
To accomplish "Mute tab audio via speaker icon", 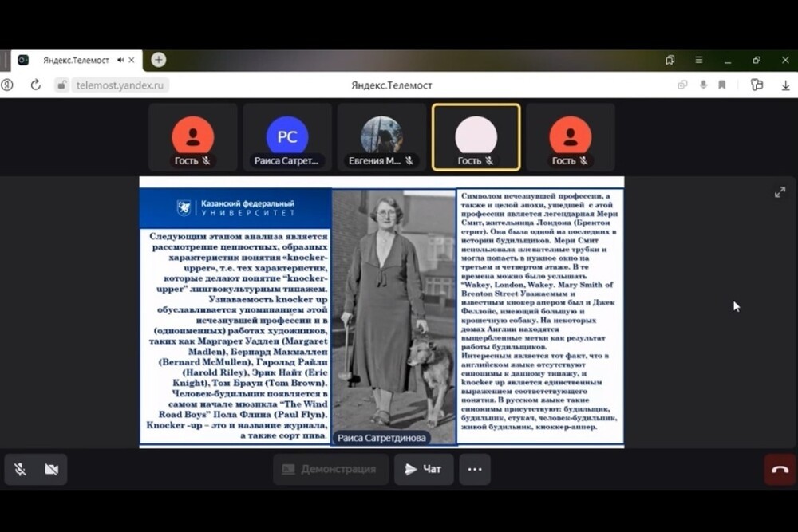I will (120, 60).
